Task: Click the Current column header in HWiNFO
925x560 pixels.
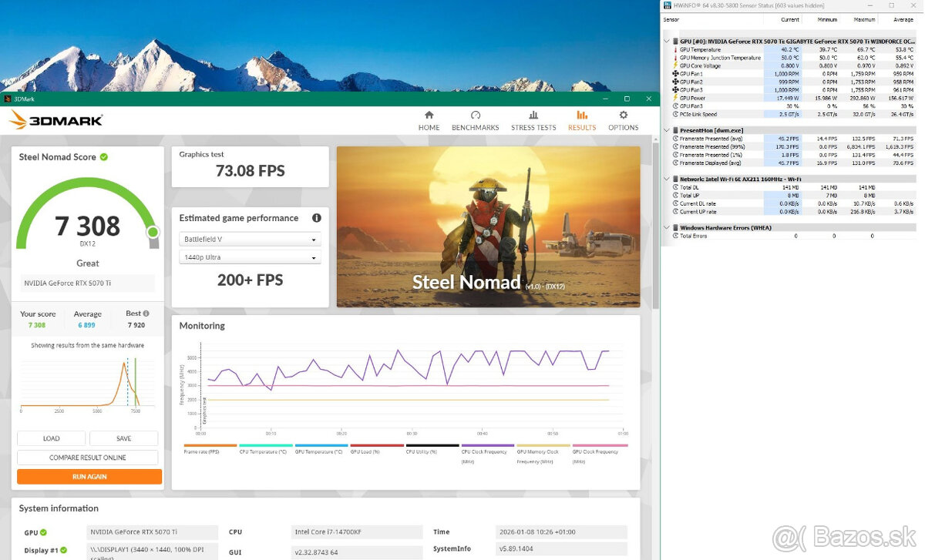Action: [x=789, y=19]
